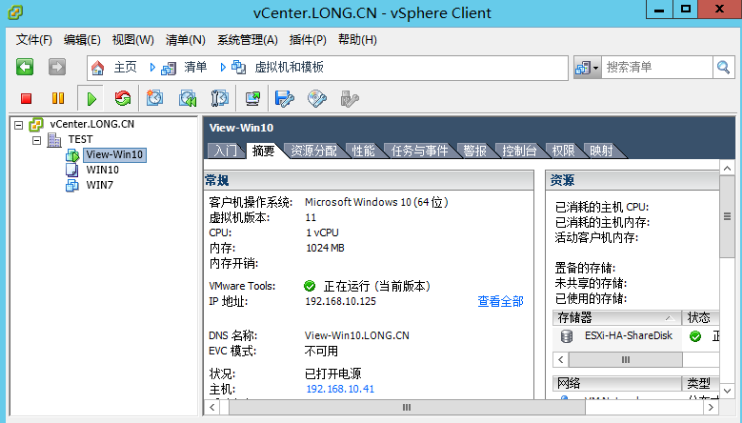Image resolution: width=742 pixels, height=423 pixels.
Task: Click the WIN10 template icon
Action: click(71, 170)
